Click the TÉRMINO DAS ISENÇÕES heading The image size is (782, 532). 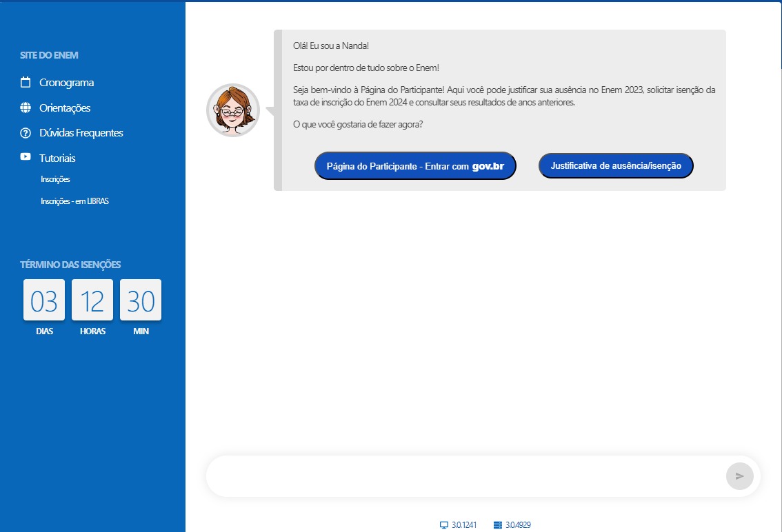tap(70, 265)
